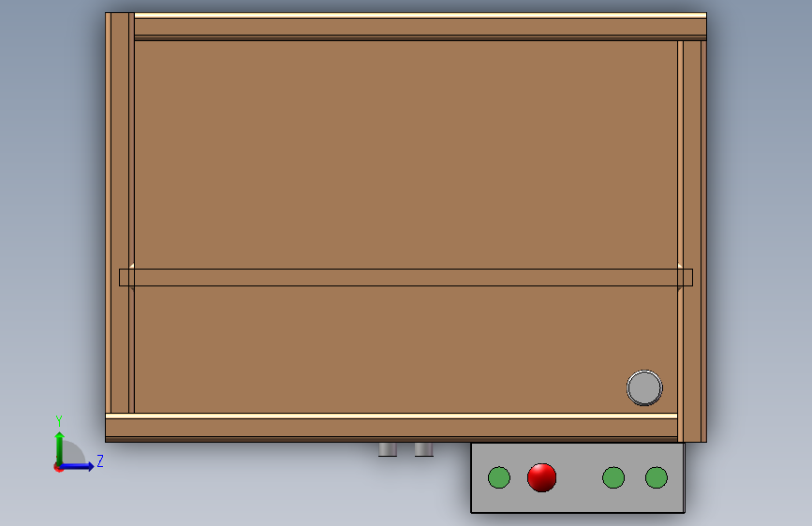The image size is (812, 526).
Task: Select the leftmost green button on control box
Action: pyautogui.click(x=498, y=477)
